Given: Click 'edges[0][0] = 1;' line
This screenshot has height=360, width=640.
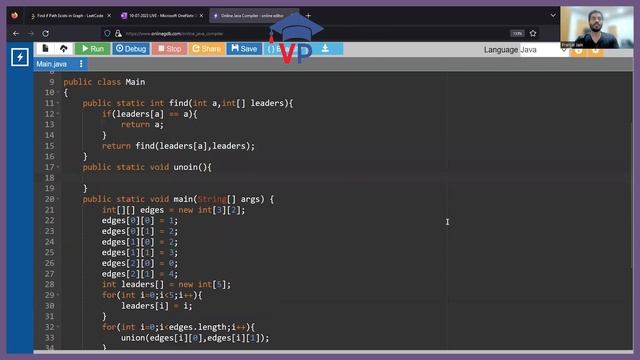Looking at the screenshot, I should [x=140, y=220].
